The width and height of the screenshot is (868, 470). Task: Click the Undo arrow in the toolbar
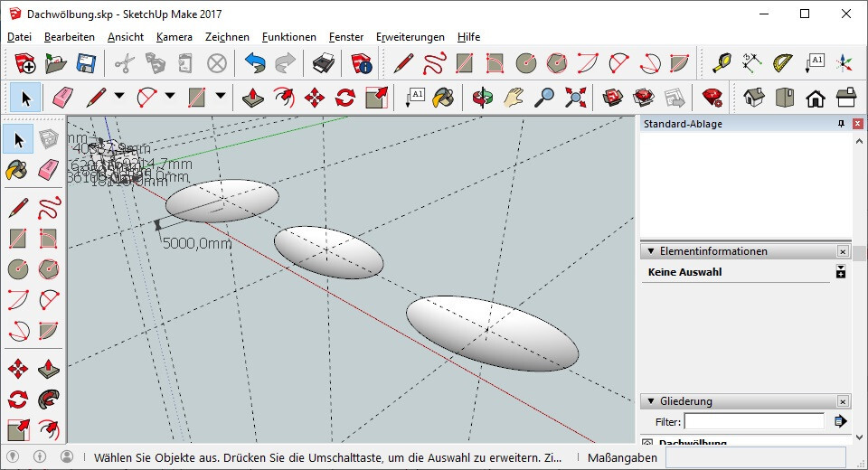(x=255, y=63)
